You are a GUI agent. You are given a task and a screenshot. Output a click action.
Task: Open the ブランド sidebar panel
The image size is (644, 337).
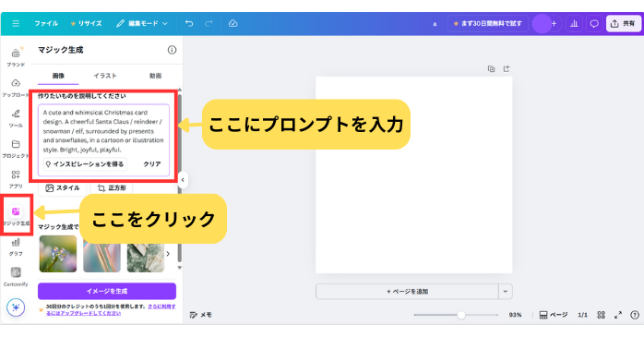click(x=16, y=57)
